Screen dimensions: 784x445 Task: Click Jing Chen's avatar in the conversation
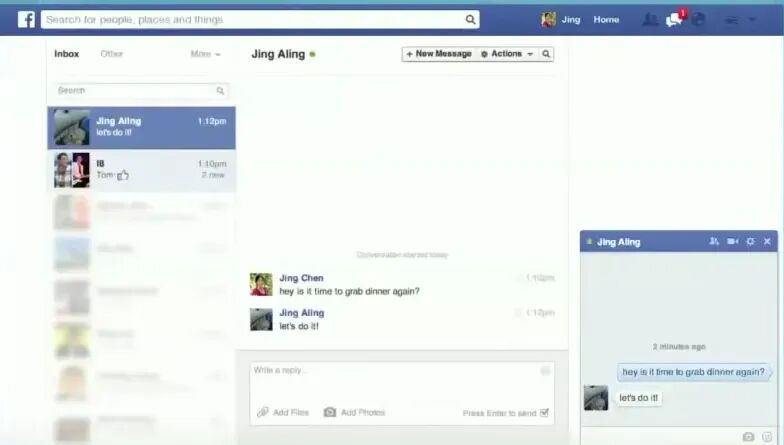(x=261, y=284)
